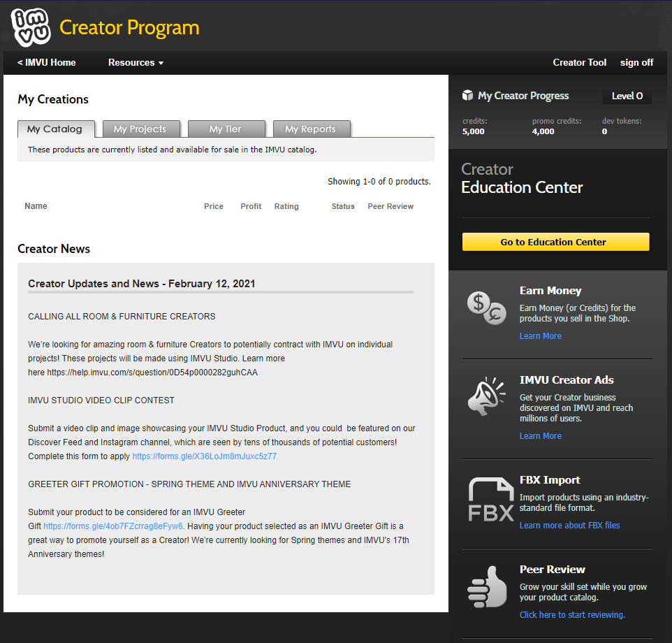This screenshot has height=643, width=672.
Task: Click the IMVU logo icon
Action: pyautogui.click(x=31, y=27)
